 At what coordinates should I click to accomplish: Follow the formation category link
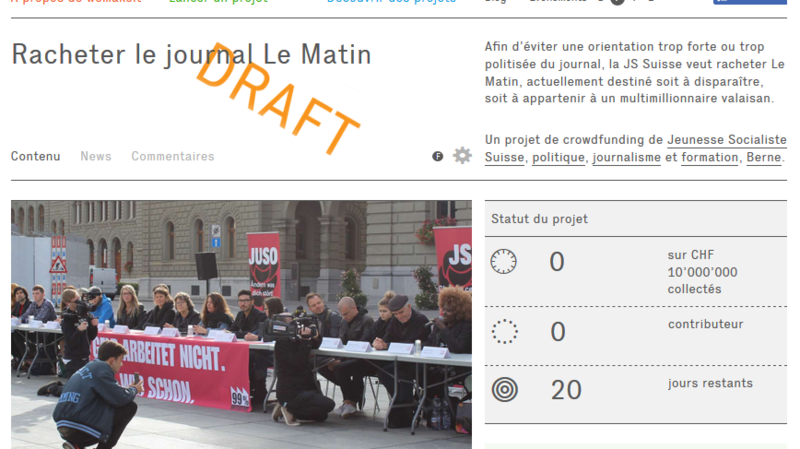pos(710,157)
